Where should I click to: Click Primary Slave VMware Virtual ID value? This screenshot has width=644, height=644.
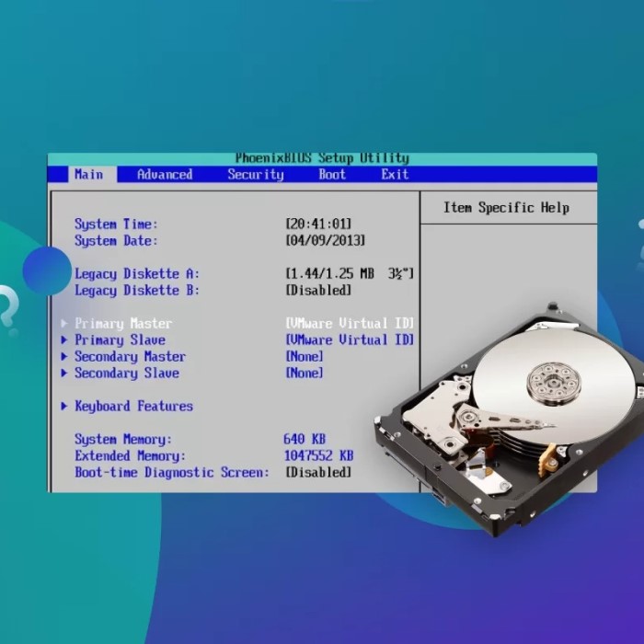tap(350, 340)
